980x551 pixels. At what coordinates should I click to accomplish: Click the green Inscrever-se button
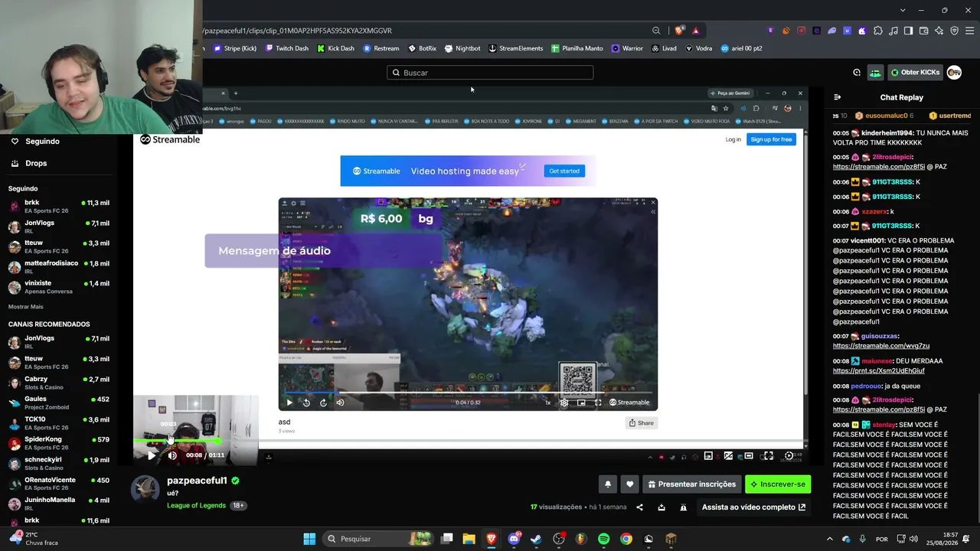pyautogui.click(x=778, y=484)
